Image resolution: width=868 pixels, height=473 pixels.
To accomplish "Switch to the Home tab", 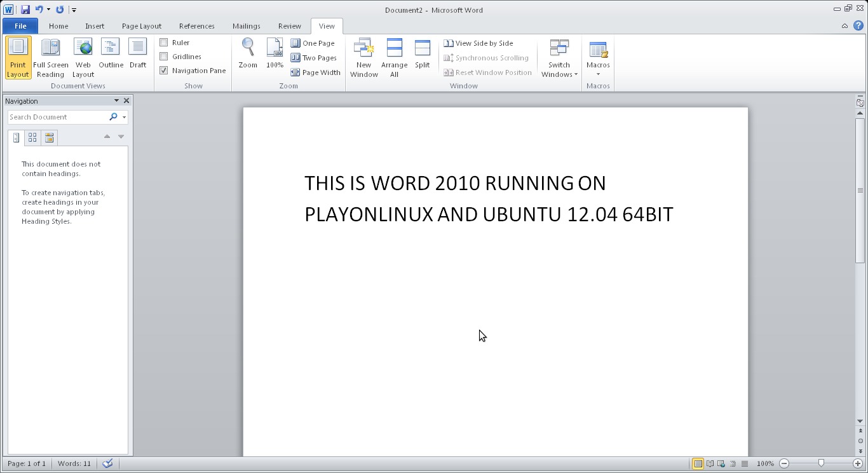I will (58, 26).
